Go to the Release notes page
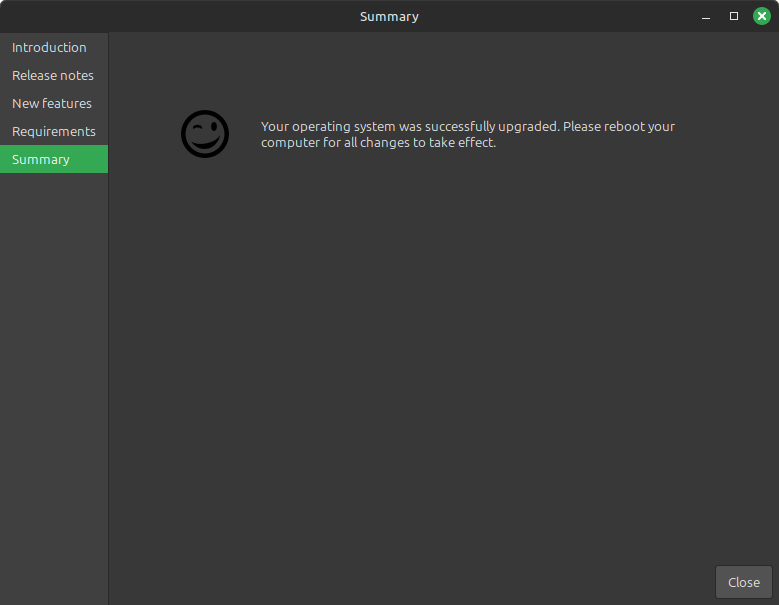This screenshot has height=605, width=779. point(53,75)
